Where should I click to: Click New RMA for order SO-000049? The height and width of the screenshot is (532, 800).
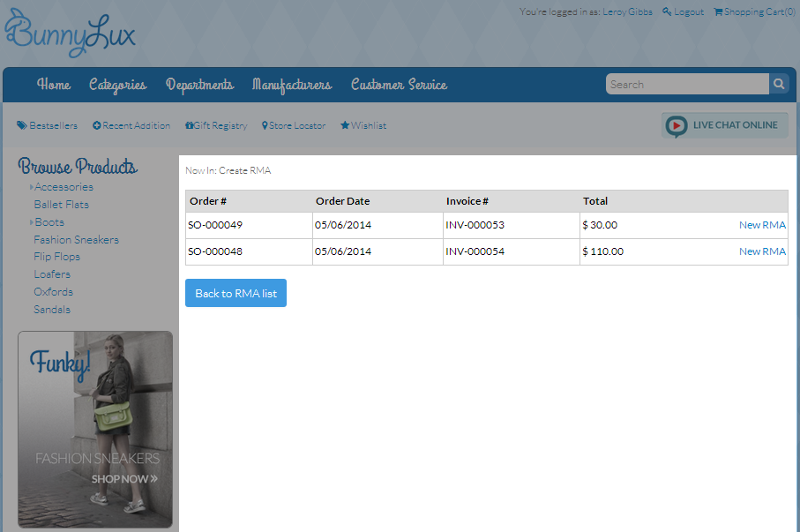tap(761, 225)
